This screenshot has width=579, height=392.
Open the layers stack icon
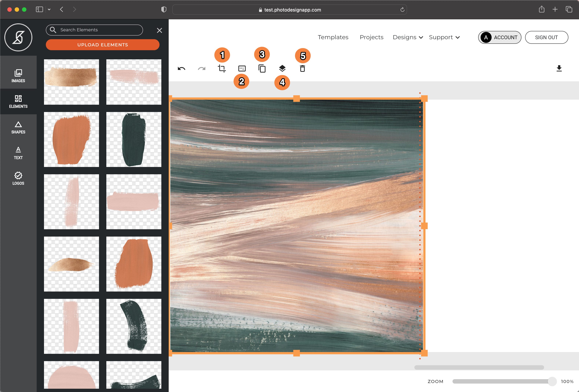coord(282,69)
